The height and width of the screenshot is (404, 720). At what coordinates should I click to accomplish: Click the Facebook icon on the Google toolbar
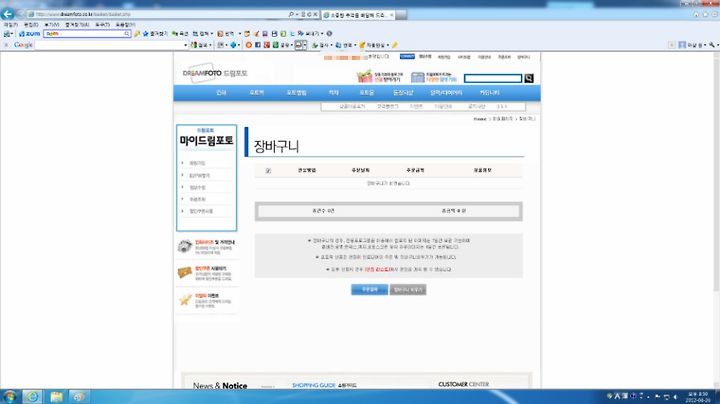coord(258,45)
